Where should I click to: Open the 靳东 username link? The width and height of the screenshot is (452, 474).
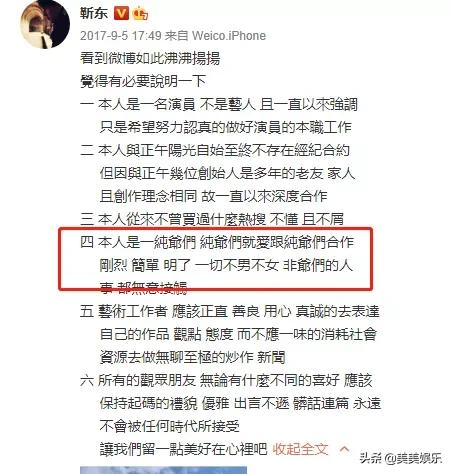pyautogui.click(x=94, y=13)
